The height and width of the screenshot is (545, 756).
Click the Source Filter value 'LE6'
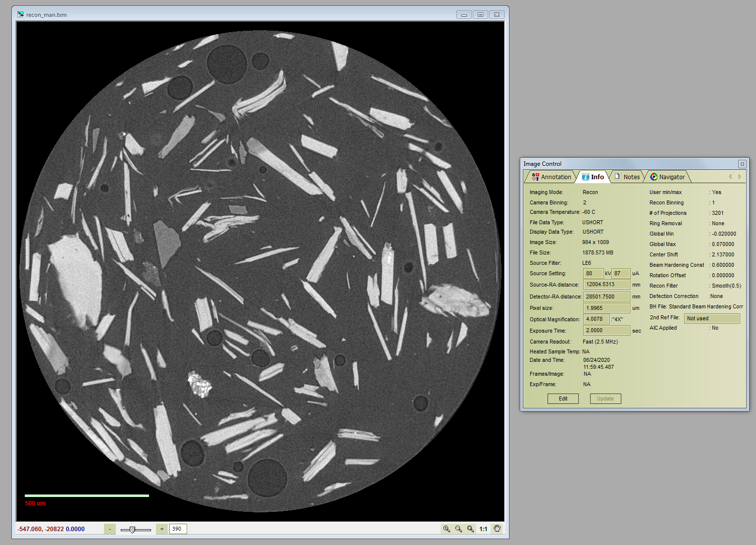pos(587,263)
